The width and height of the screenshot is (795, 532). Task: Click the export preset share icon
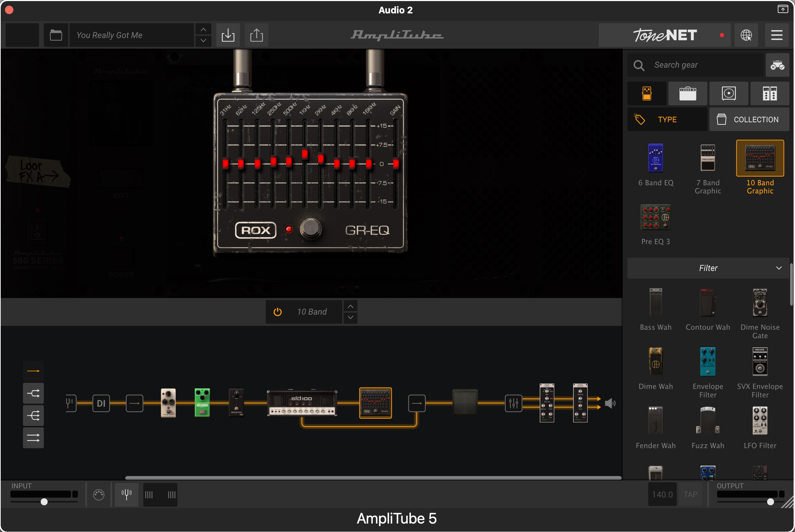point(257,35)
